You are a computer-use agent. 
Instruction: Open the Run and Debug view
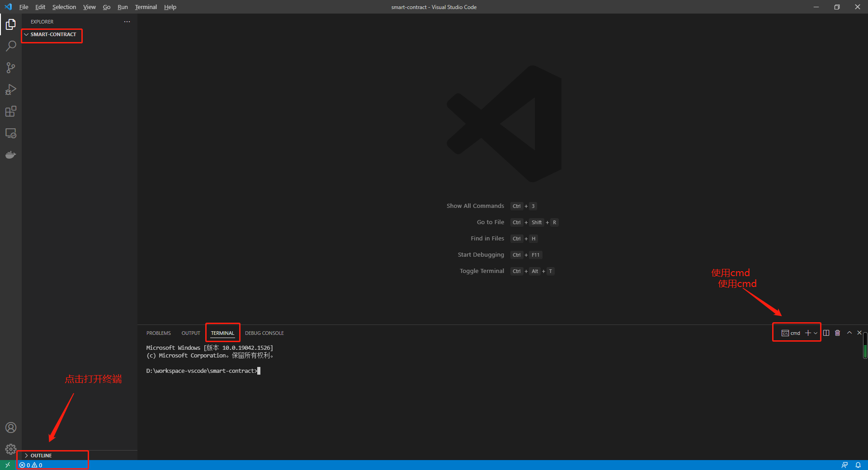point(11,89)
